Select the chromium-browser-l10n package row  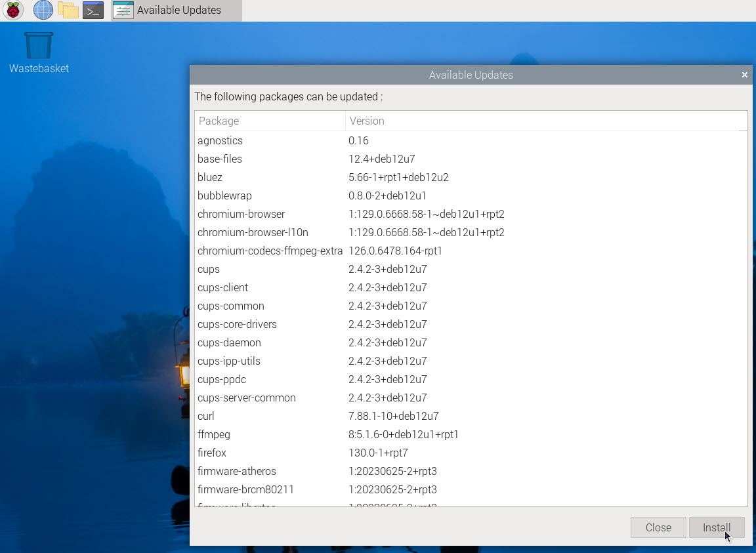[x=471, y=232]
